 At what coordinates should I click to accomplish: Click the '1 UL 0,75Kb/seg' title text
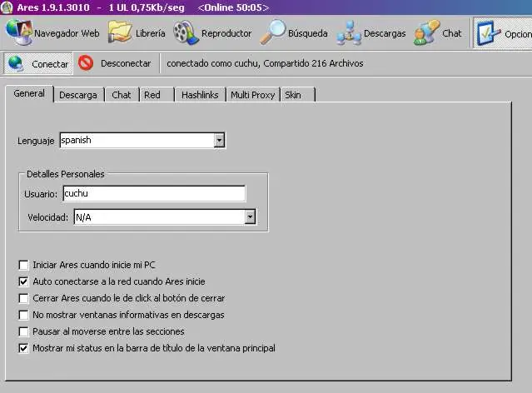tap(147, 7)
